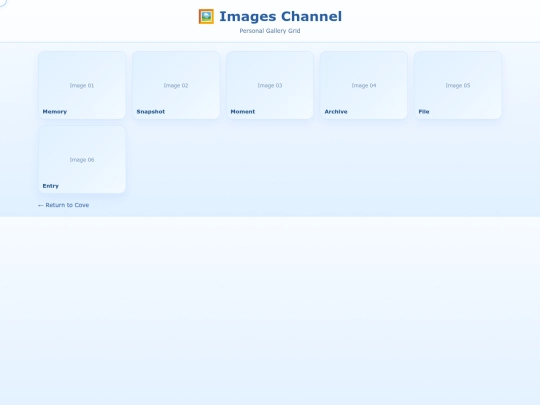Open the Memory image card
The image size is (540, 405).
[82, 85]
